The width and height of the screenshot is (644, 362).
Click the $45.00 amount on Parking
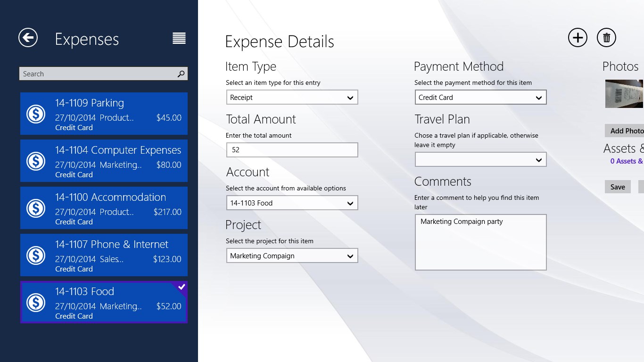coord(169,118)
